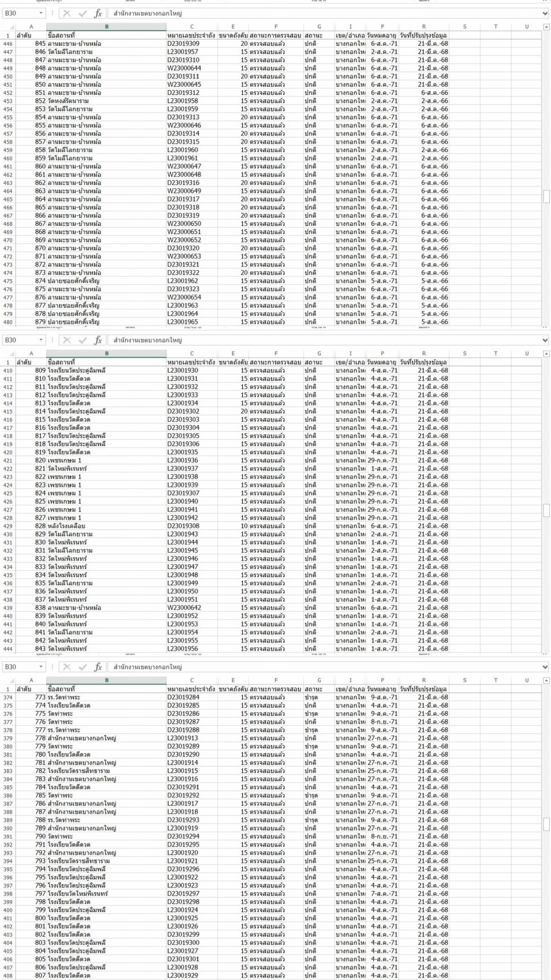The width and height of the screenshot is (551, 980).
Task: Click header cell ชื่อสถานที่ in top spreadsheet
Action: tap(106, 35)
